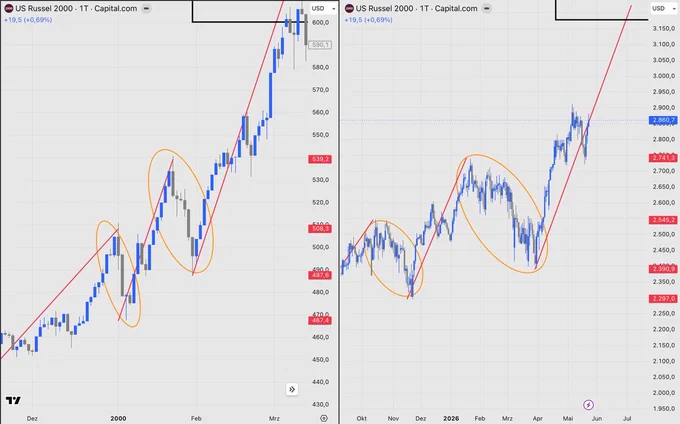Screen dimensions: 680x424
Task: Click the red 2.545,2 price label
Action: click(x=663, y=220)
